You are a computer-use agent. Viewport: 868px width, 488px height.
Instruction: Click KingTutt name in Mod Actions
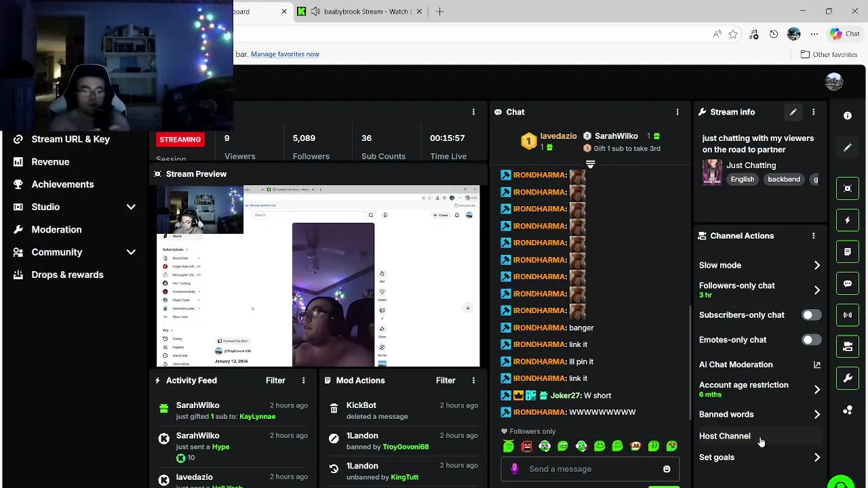pyautogui.click(x=405, y=477)
